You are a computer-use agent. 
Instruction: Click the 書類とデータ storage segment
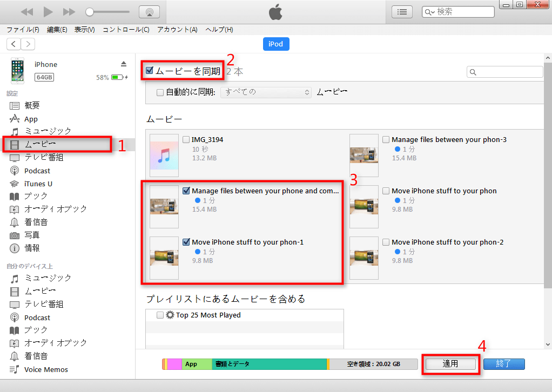[x=270, y=364]
